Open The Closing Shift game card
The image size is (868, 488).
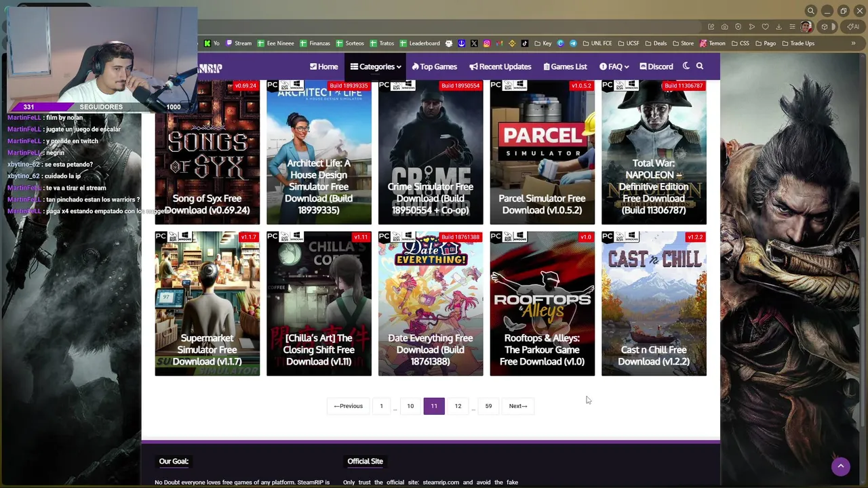click(x=319, y=304)
